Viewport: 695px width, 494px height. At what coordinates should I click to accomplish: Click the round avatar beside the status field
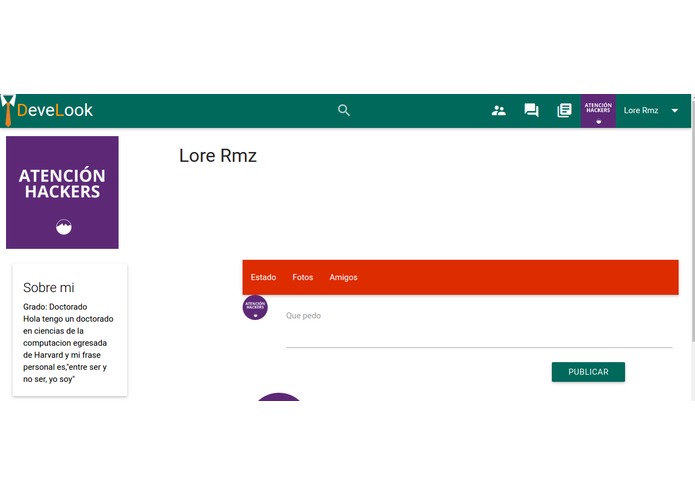tap(255, 307)
